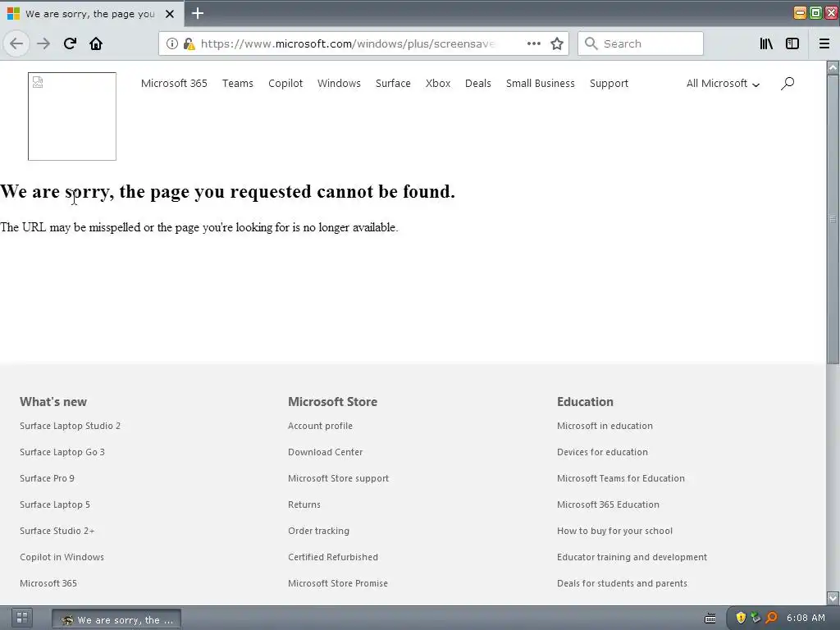Screen dimensions: 840x630
Task: Open a new tab with plus button
Action: [197, 13]
